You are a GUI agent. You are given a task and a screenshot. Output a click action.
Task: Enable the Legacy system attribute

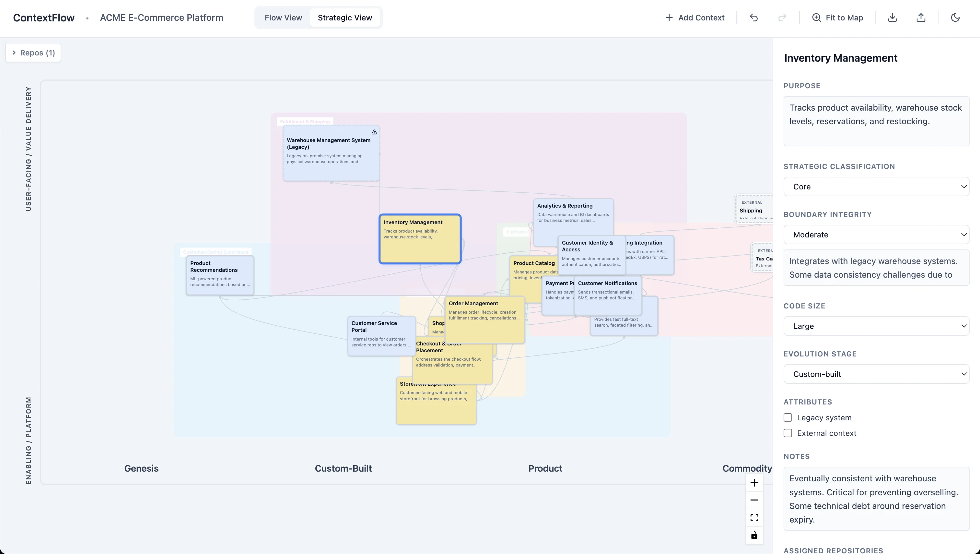point(788,417)
